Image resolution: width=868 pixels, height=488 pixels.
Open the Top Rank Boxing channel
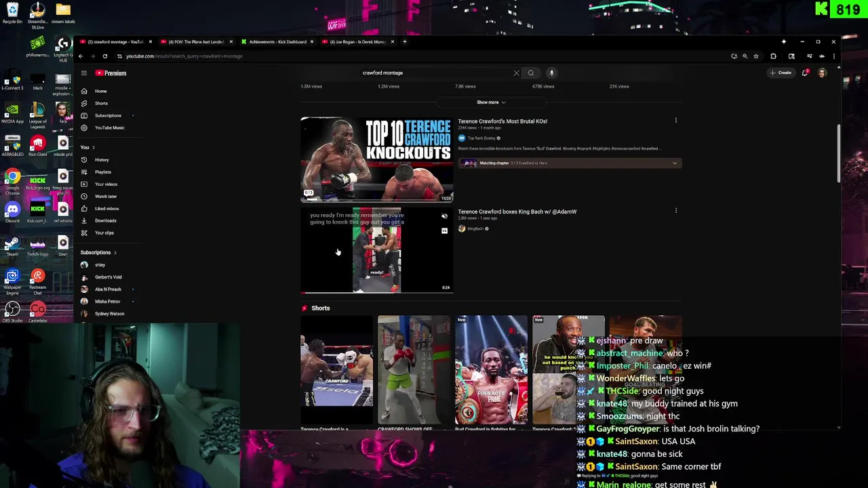pos(481,138)
